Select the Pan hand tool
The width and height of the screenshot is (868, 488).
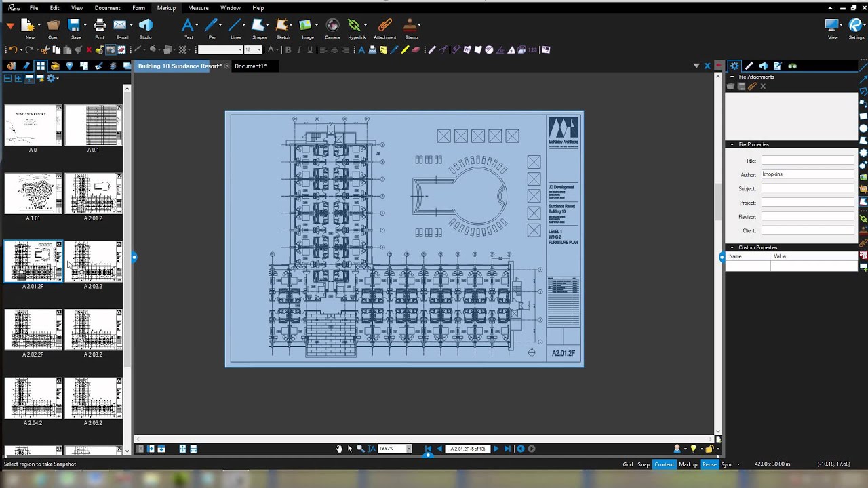pyautogui.click(x=339, y=449)
